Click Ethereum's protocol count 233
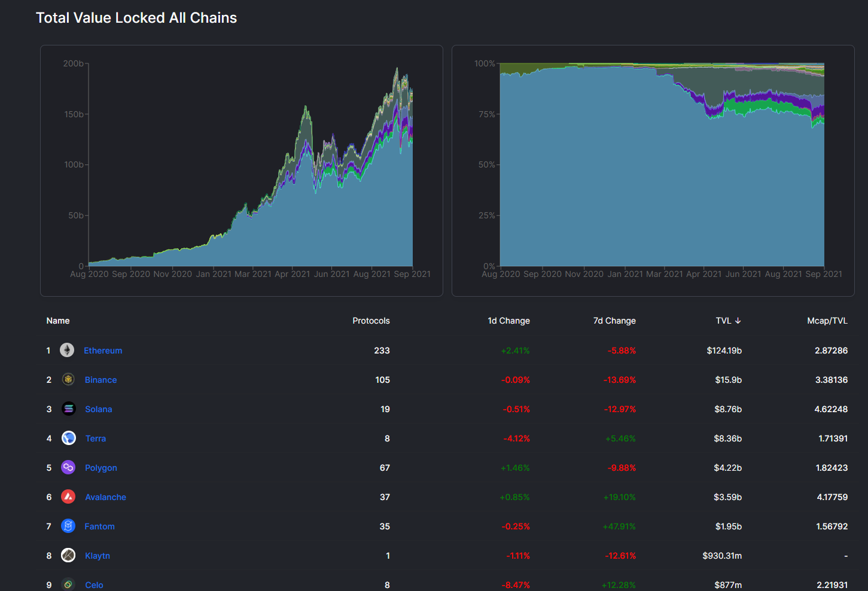This screenshot has width=868, height=591. point(382,351)
